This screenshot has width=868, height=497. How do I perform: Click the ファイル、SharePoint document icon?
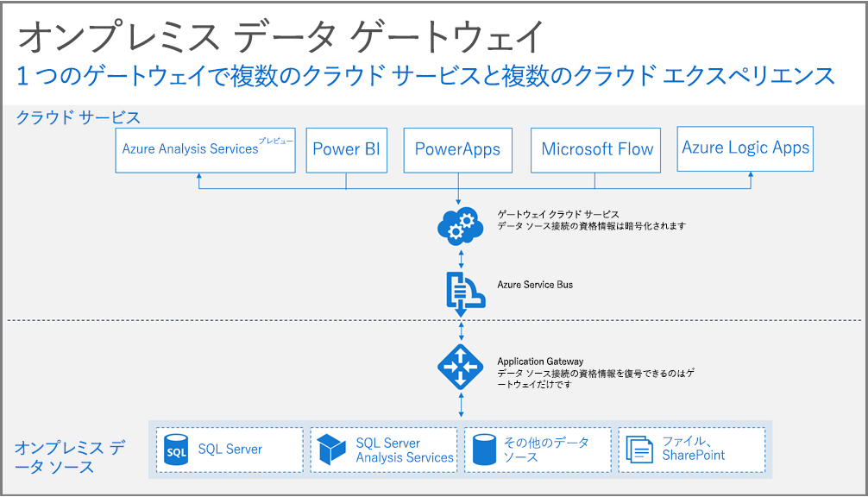(x=639, y=449)
